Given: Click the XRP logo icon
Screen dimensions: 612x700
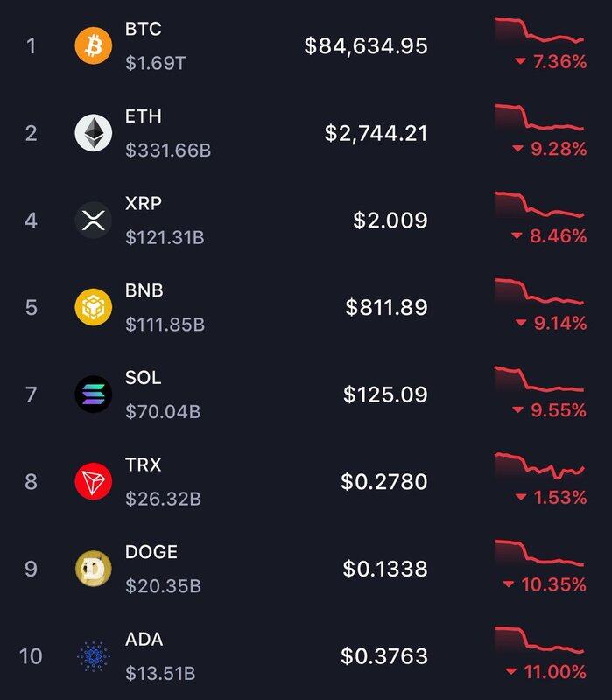Looking at the screenshot, I should click(94, 220).
